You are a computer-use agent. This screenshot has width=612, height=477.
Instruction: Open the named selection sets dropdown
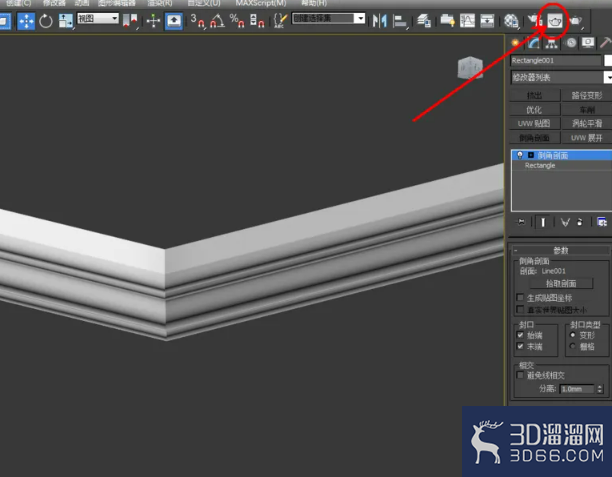(329, 18)
